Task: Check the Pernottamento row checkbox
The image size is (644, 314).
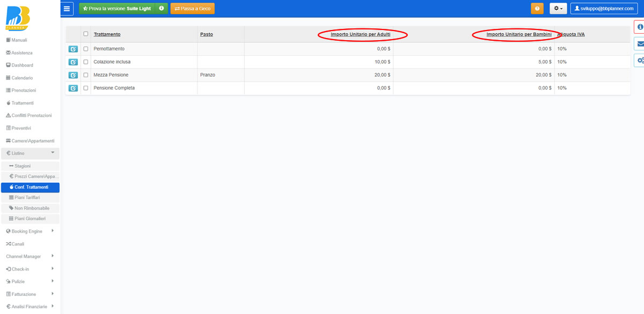Action: tap(86, 49)
